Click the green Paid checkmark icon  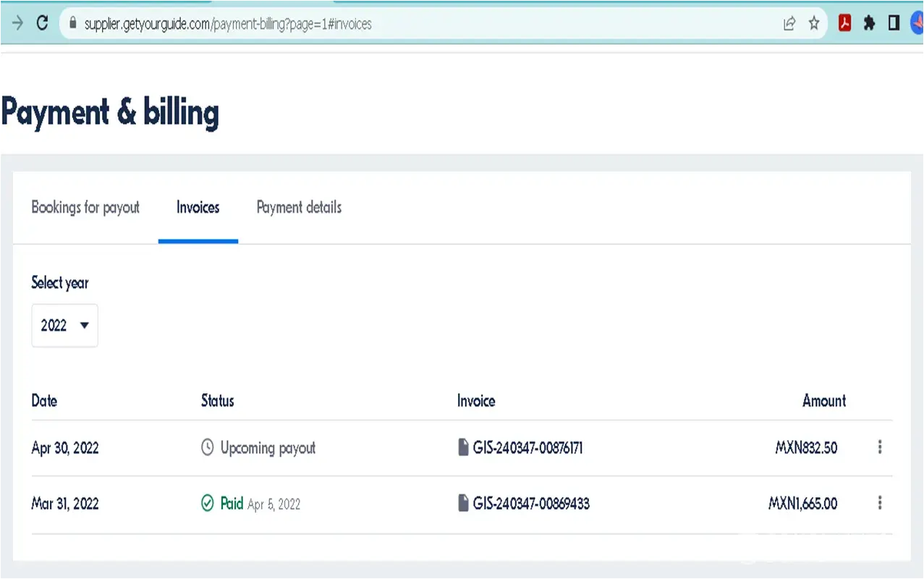click(x=208, y=503)
